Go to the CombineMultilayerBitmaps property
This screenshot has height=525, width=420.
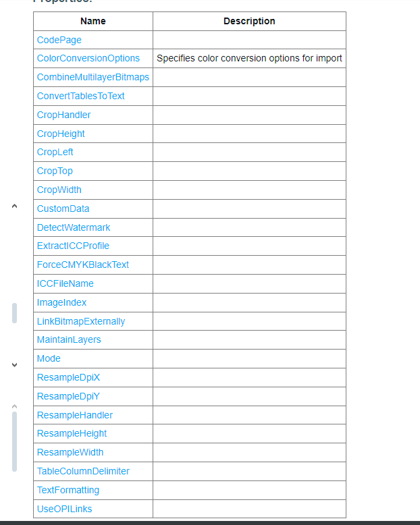point(93,78)
